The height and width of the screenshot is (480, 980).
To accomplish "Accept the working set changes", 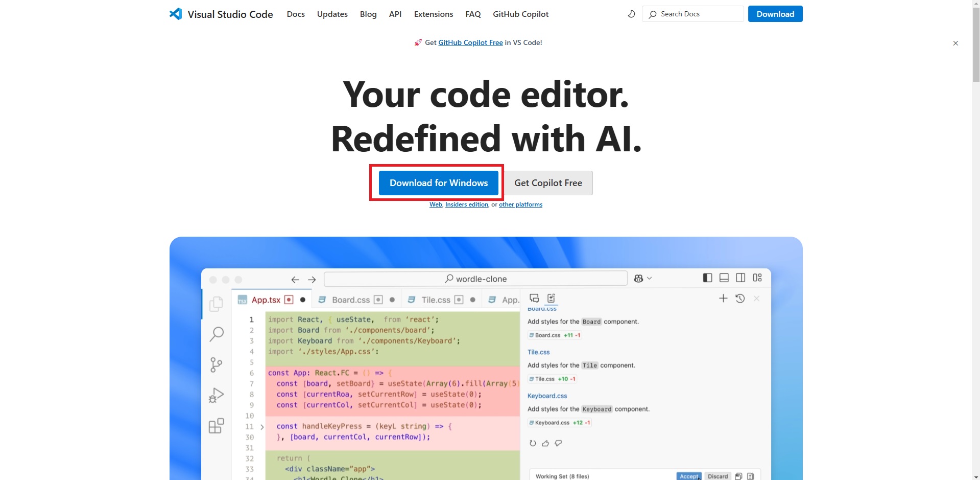I will click(689, 476).
